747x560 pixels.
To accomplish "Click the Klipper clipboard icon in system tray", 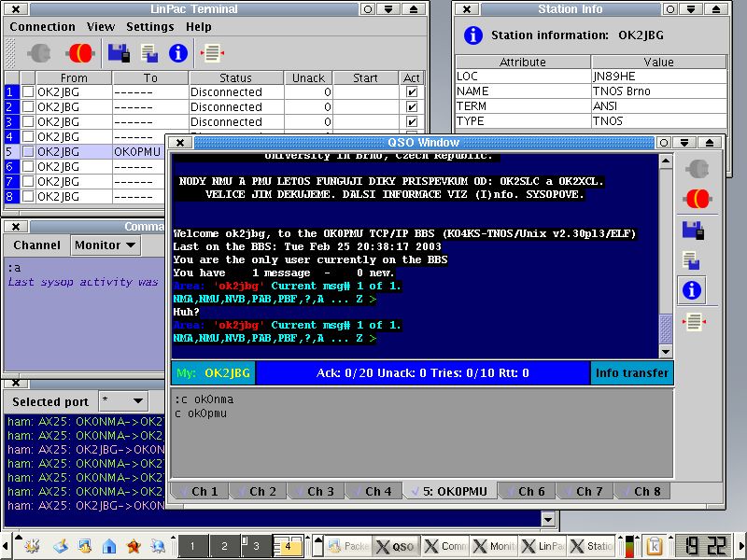I will (x=655, y=546).
